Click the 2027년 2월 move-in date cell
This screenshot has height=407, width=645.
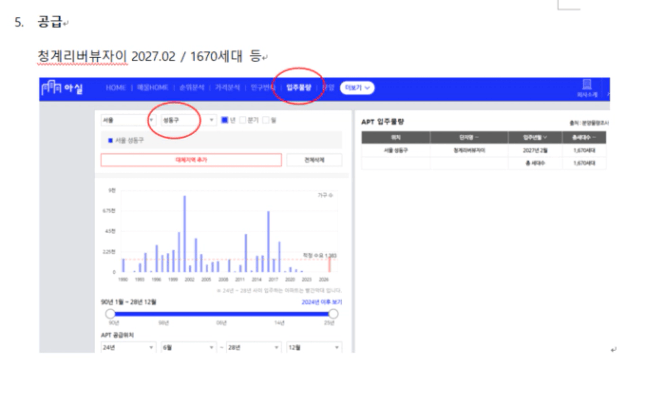535,150
